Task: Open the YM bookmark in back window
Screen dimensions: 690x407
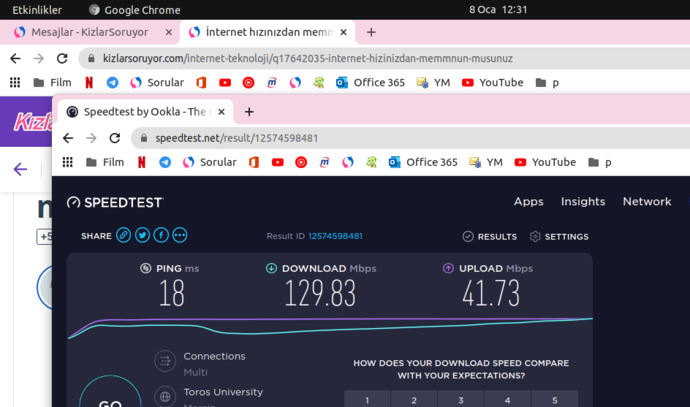Action: pyautogui.click(x=433, y=83)
